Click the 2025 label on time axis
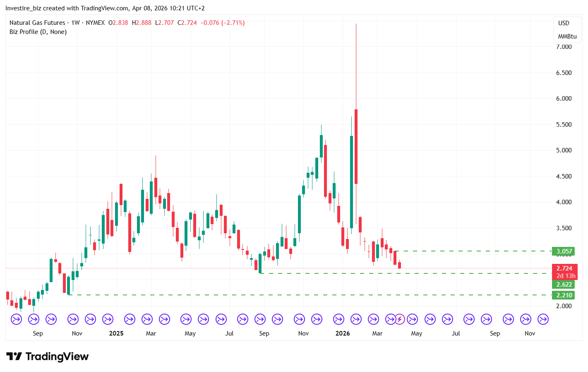This screenshot has height=372, width=588. pyautogui.click(x=116, y=333)
